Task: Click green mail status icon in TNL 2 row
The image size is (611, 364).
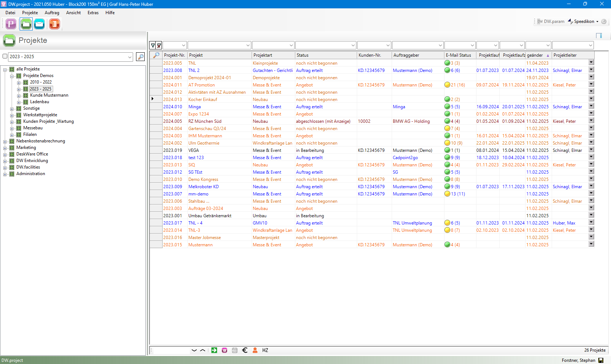Action: click(447, 70)
